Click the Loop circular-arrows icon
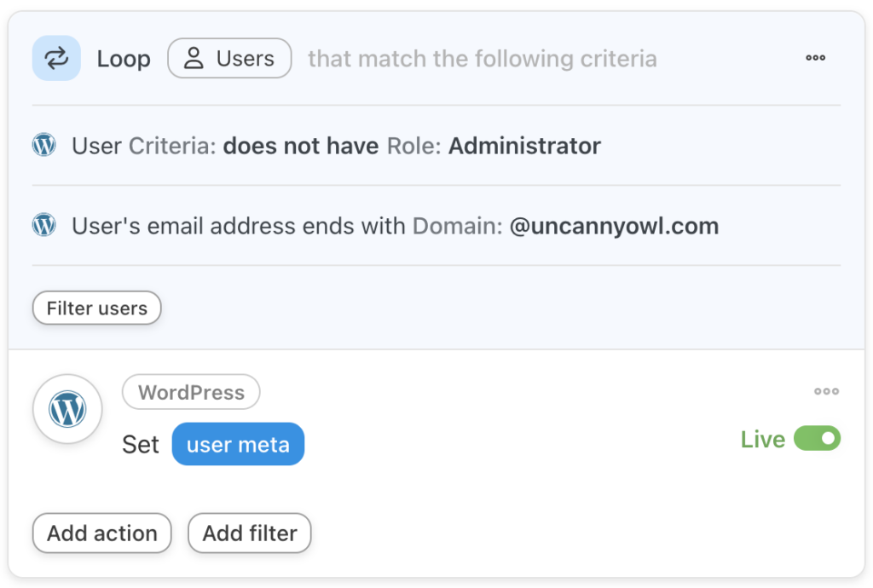This screenshot has height=588, width=873. 55,58
